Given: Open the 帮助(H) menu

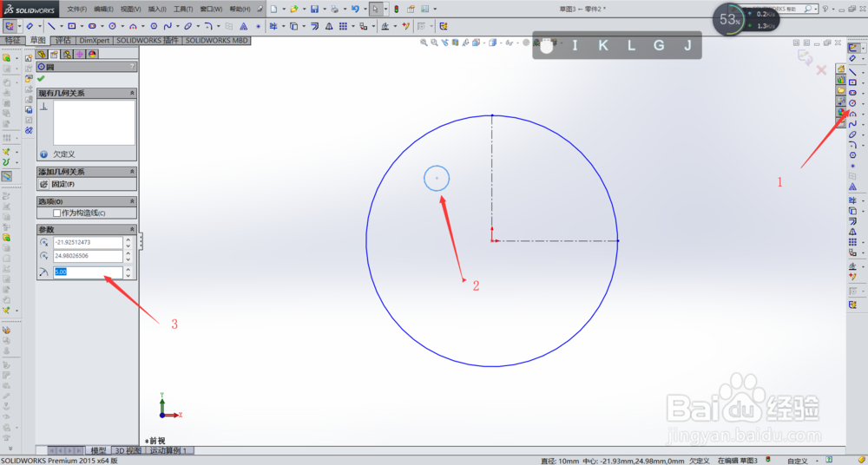Looking at the screenshot, I should pos(240,9).
